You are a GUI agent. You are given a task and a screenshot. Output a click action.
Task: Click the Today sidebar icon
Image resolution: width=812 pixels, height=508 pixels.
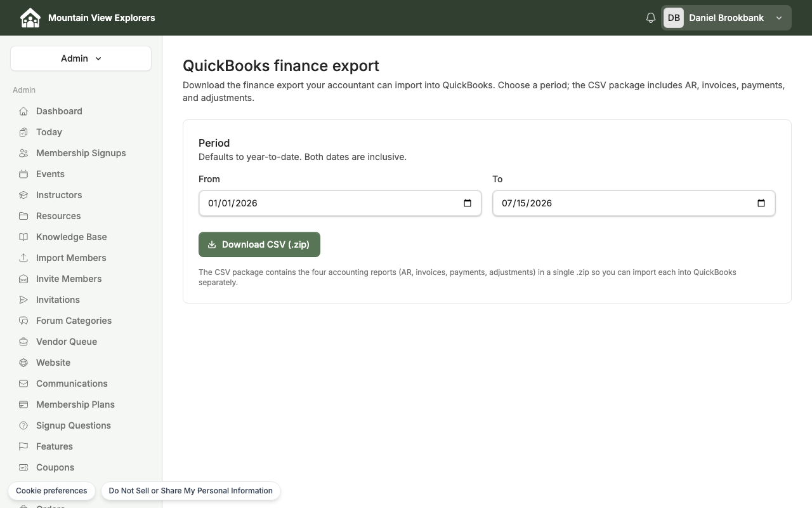(x=23, y=132)
